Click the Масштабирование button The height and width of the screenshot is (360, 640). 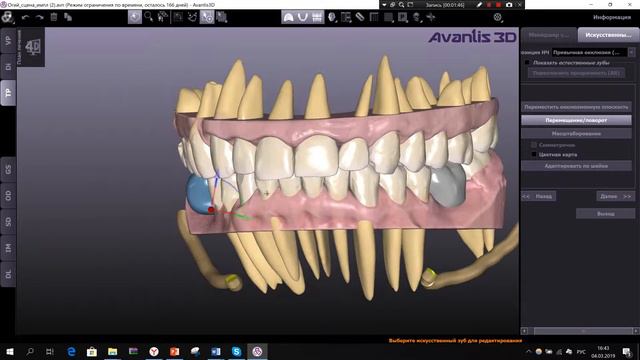coord(576,133)
